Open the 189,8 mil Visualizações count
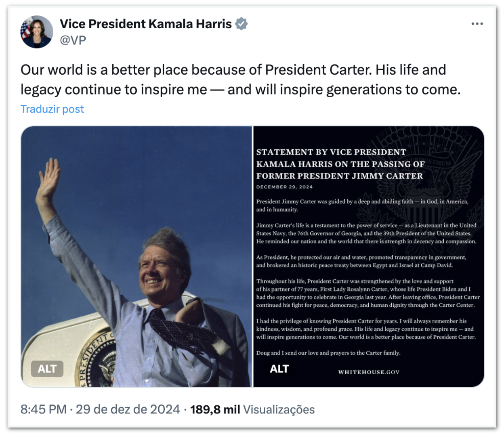The width and height of the screenshot is (504, 436). pyautogui.click(x=252, y=409)
